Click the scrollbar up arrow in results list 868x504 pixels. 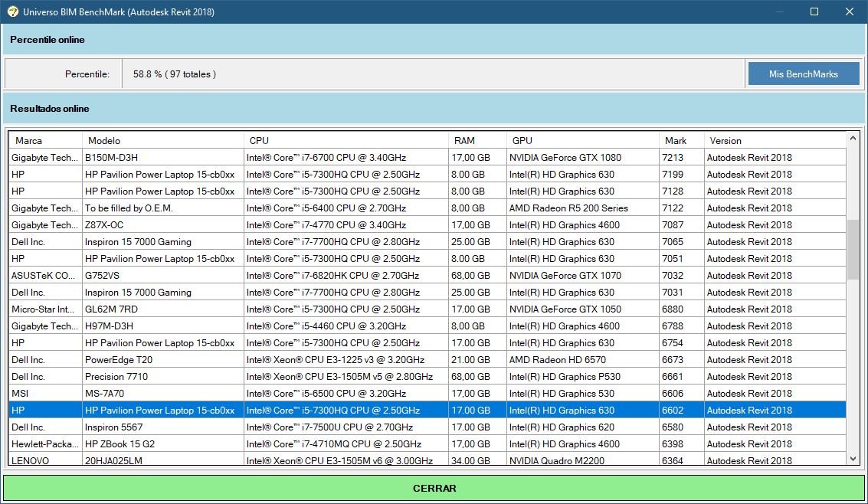tap(853, 139)
